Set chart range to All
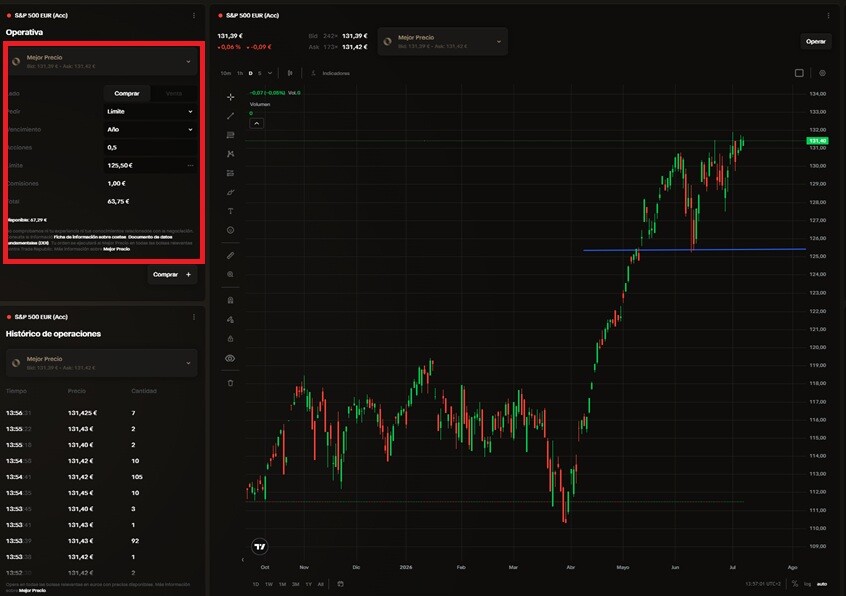The height and width of the screenshot is (596, 846). point(320,584)
